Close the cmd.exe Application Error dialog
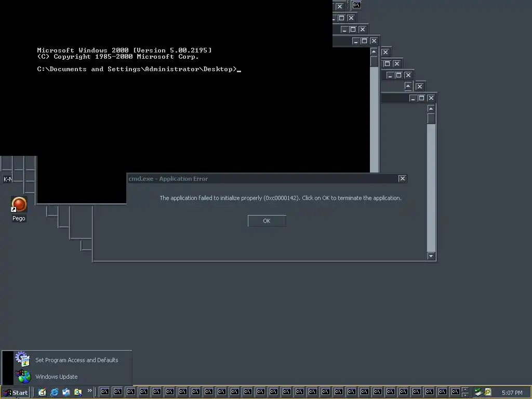This screenshot has height=399, width=532. click(x=402, y=179)
